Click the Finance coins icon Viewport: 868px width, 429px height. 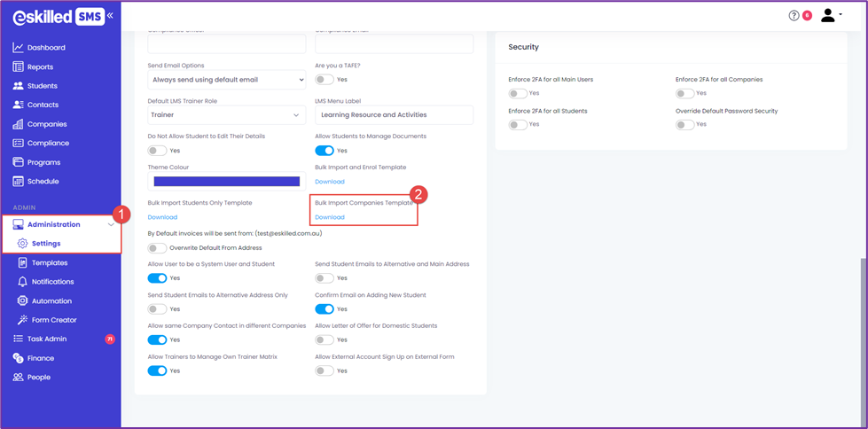pos(18,358)
